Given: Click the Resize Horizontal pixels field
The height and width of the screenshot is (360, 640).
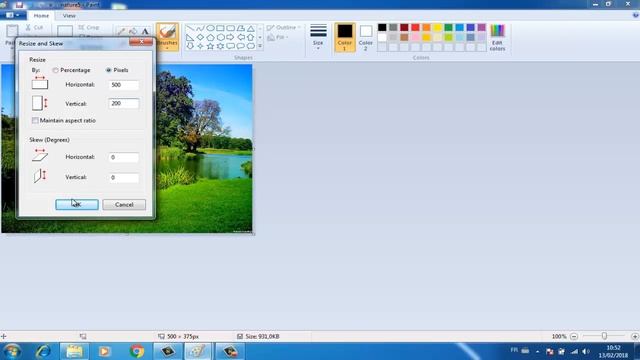Looking at the screenshot, I should [x=124, y=85].
